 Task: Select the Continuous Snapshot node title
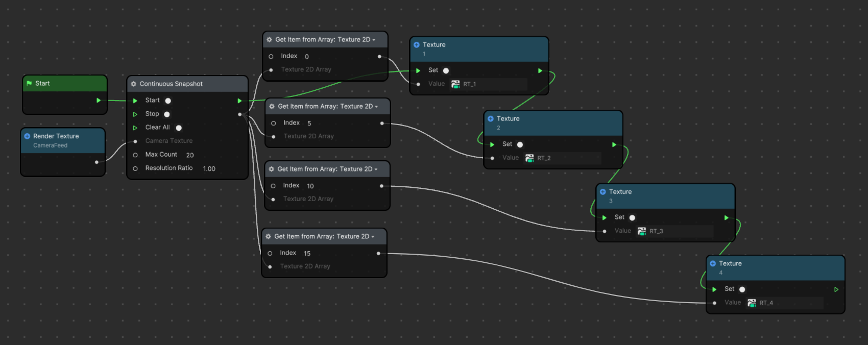coord(171,84)
